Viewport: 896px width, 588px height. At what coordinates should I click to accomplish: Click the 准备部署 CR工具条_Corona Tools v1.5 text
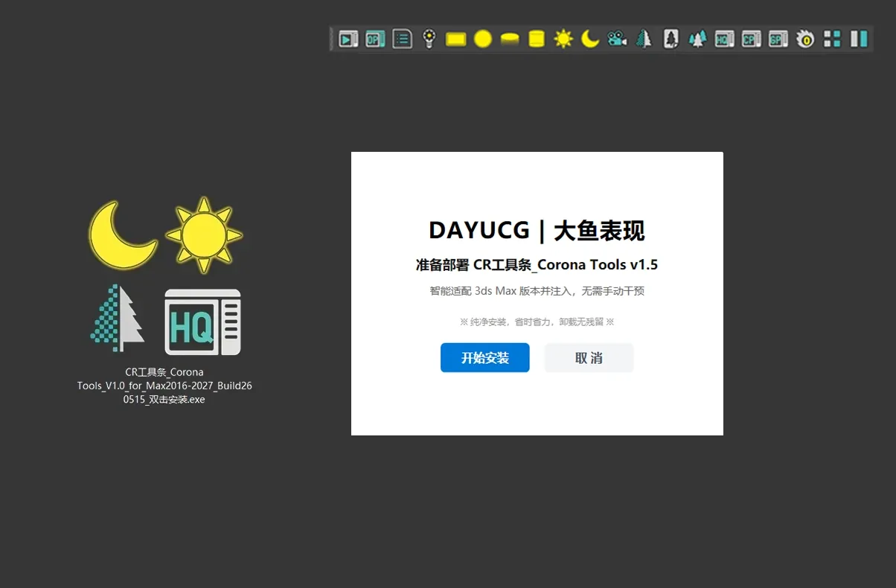pyautogui.click(x=537, y=265)
